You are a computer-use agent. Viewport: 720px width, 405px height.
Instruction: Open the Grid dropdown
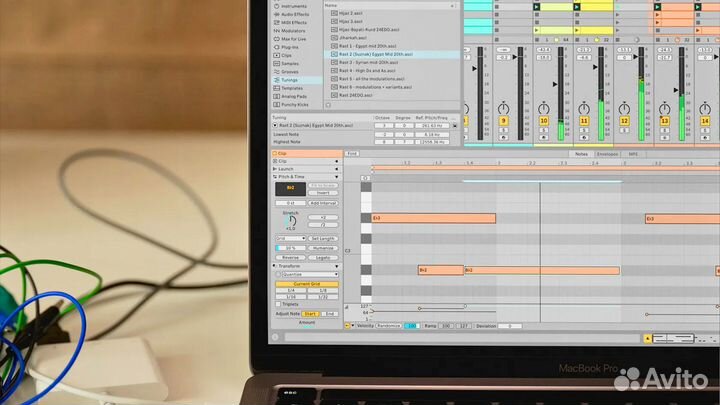pos(290,239)
